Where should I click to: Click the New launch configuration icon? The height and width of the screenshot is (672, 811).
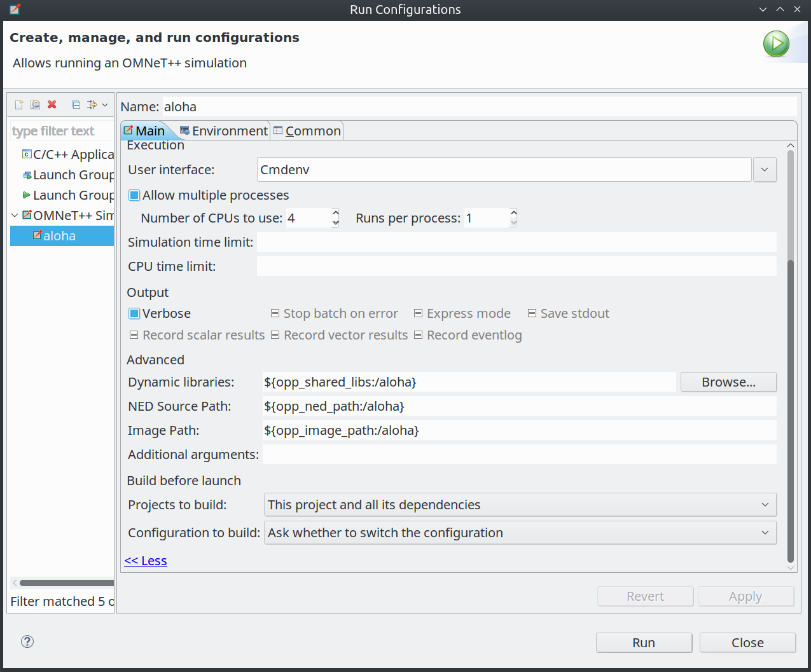tap(19, 105)
